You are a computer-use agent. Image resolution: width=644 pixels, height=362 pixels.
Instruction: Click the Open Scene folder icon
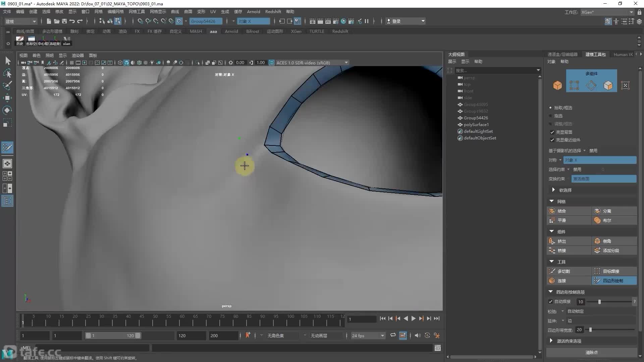coord(57,21)
